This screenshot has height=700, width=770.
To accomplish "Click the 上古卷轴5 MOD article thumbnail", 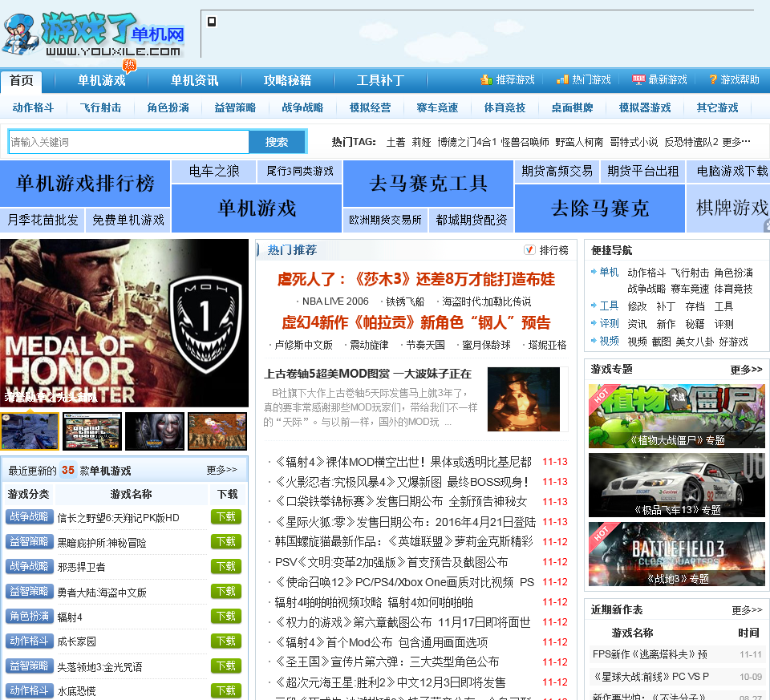I will (x=524, y=399).
